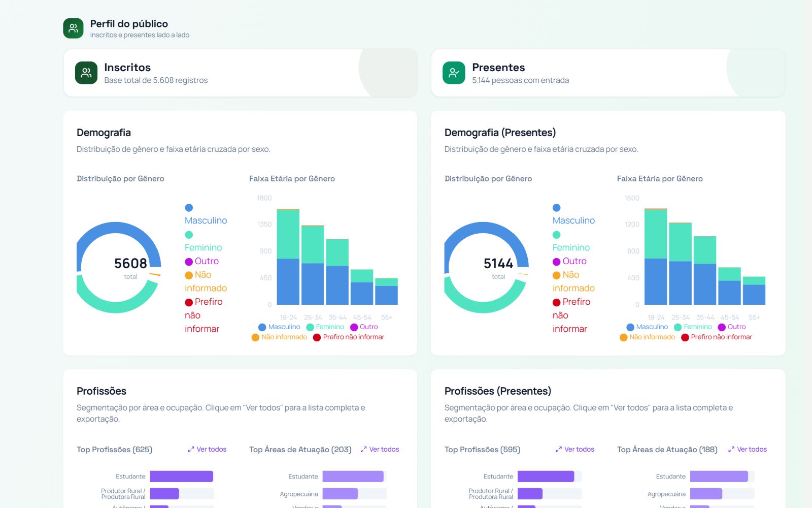This screenshot has height=508, width=812.
Task: Click Outro in Inscritos donut legend
Action: 202,261
